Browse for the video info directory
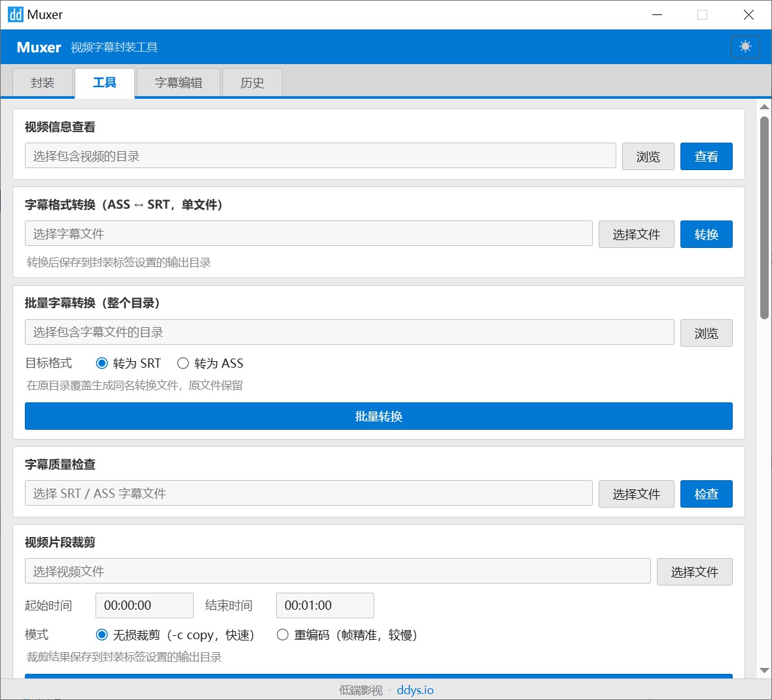 (648, 156)
